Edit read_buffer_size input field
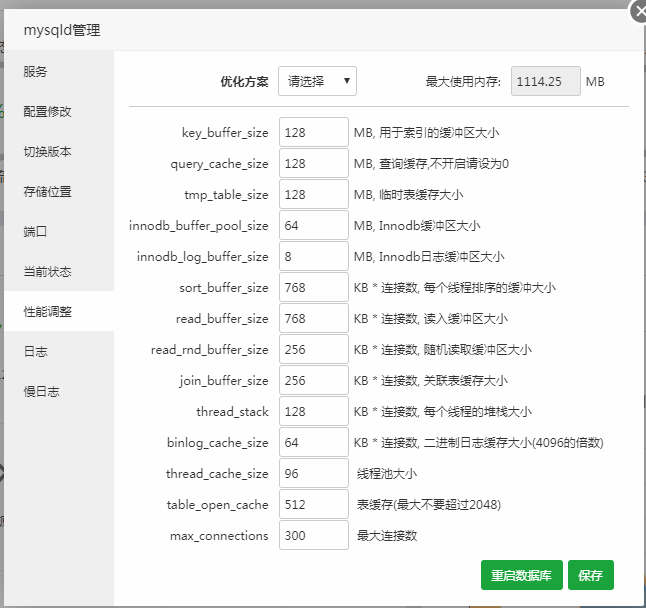The width and height of the screenshot is (646, 608). coord(314,318)
